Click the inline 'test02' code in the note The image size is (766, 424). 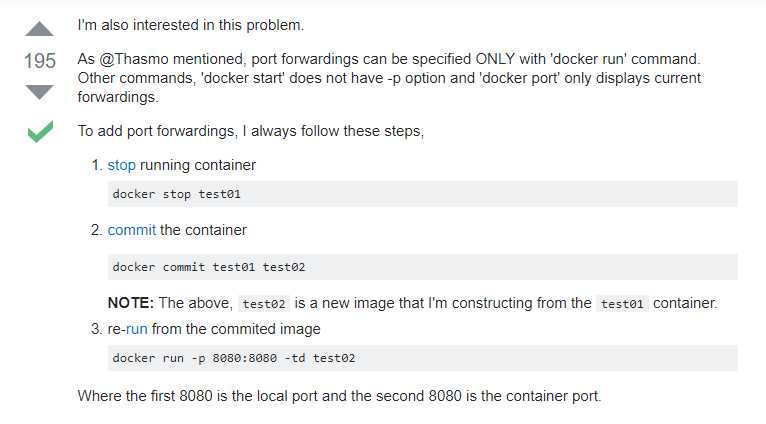(x=264, y=304)
